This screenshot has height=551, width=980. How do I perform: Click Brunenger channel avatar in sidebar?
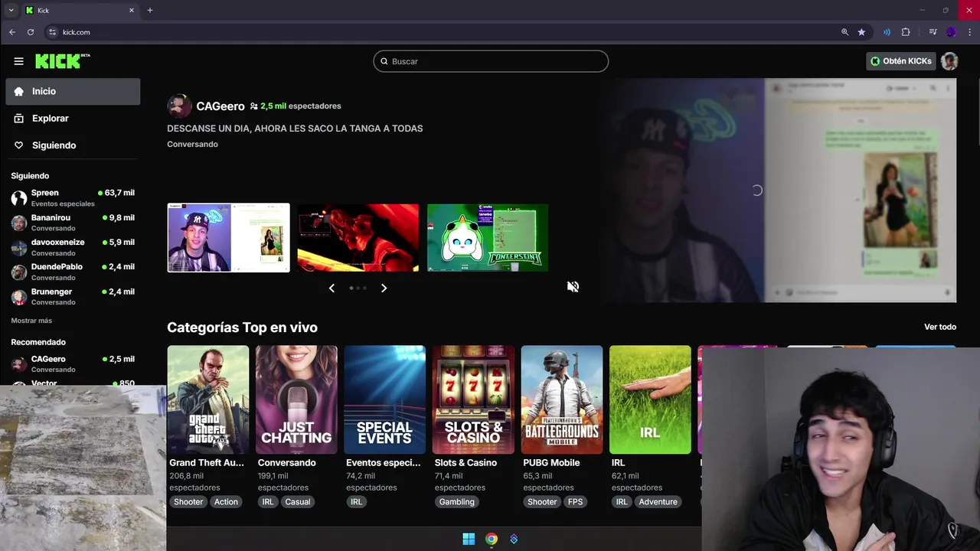19,297
